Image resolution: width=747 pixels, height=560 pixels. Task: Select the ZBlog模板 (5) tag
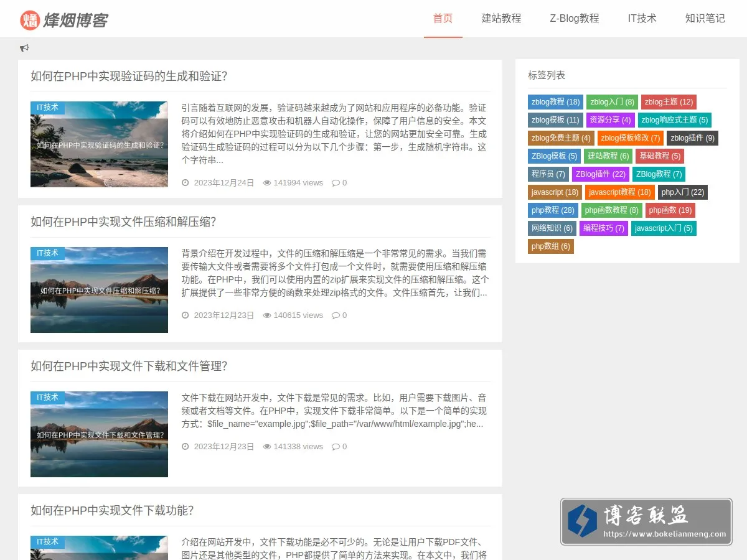click(x=555, y=156)
